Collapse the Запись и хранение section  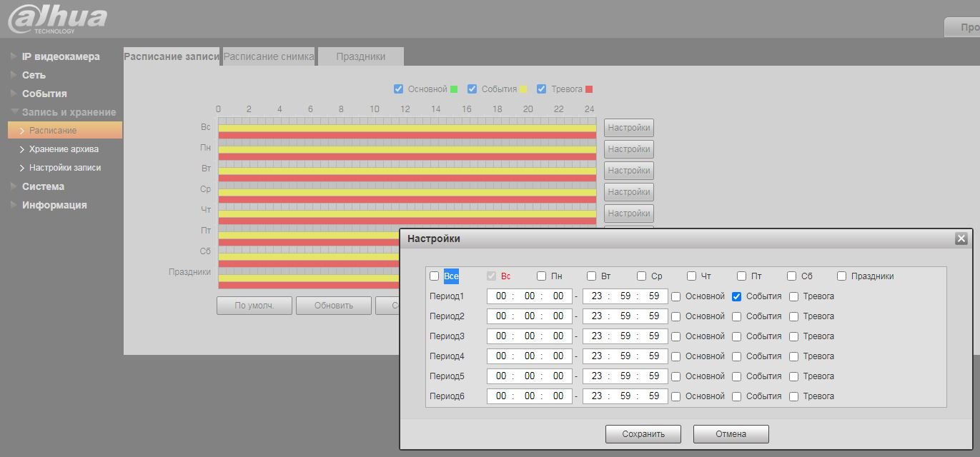69,112
